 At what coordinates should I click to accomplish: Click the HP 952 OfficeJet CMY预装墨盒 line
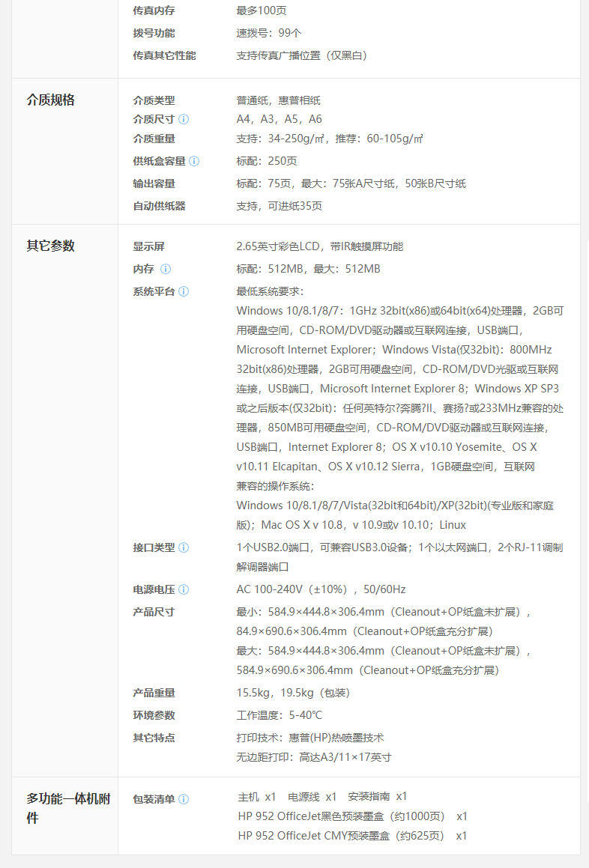[352, 836]
